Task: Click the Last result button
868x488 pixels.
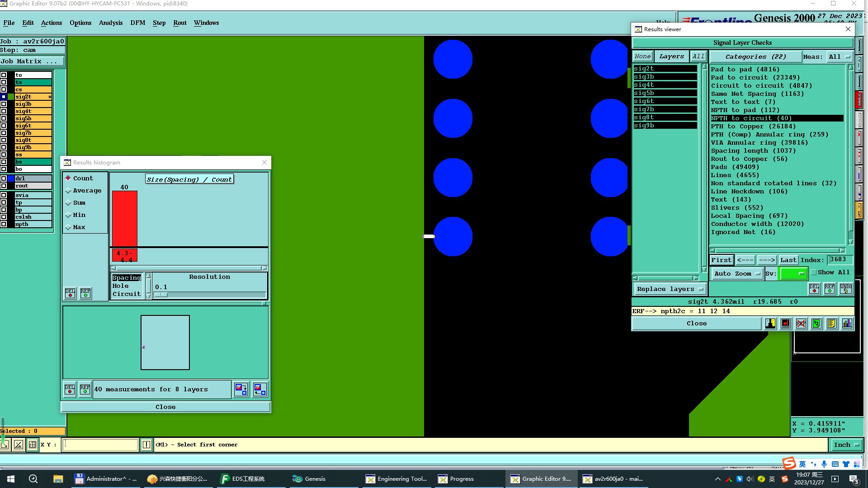Action: point(788,260)
